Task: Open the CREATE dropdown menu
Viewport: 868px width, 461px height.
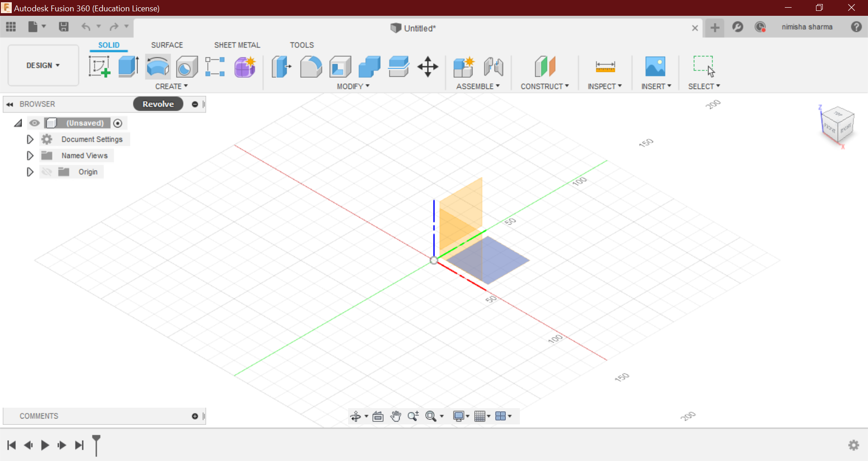Action: coord(171,86)
